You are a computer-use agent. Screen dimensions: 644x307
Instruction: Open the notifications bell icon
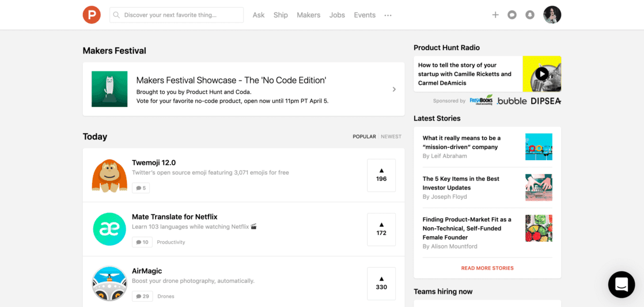coord(530,15)
